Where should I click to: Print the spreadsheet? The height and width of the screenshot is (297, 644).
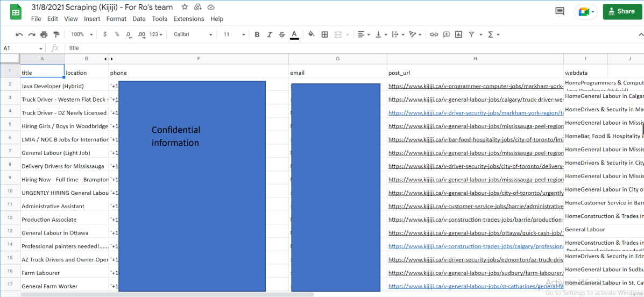pyautogui.click(x=44, y=34)
